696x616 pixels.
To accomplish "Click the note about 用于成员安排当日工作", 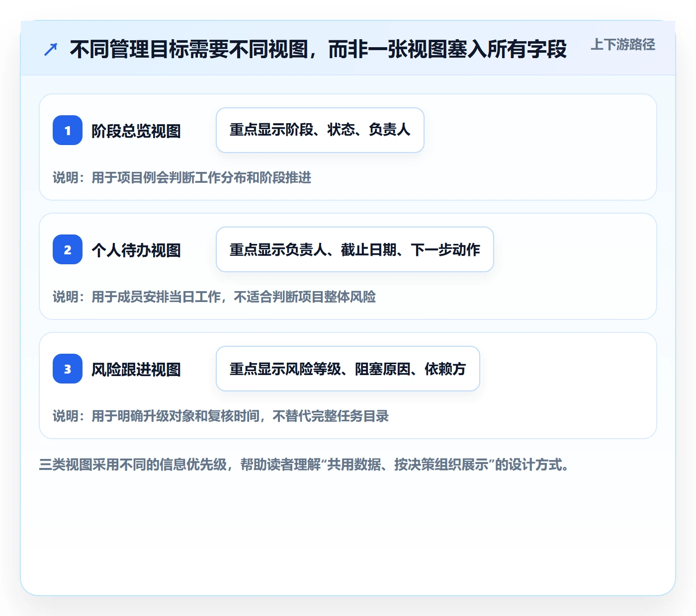I will pos(214,297).
